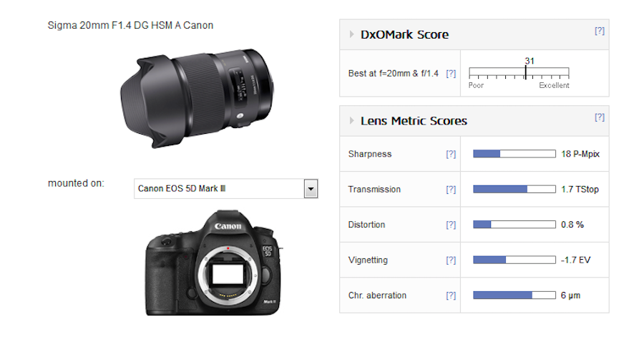Click the help icon beside Chr. aberration
Viewport: 644px width, 342px height.
tap(451, 295)
